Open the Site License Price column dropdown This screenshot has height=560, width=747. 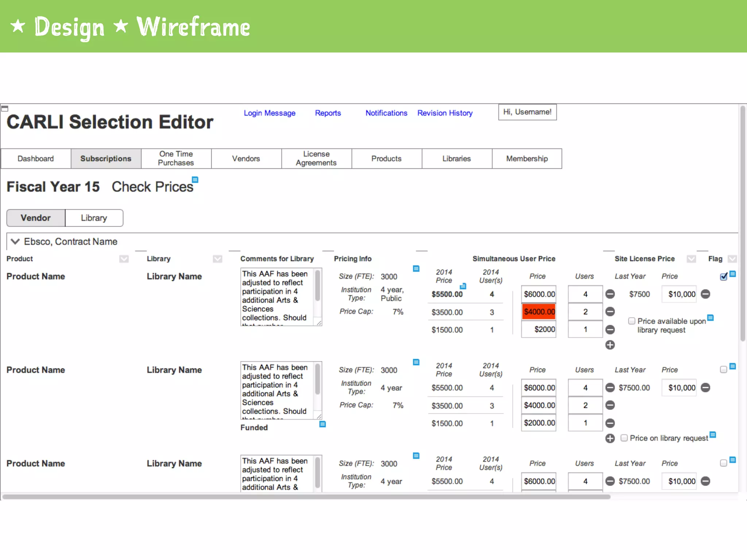coord(691,259)
